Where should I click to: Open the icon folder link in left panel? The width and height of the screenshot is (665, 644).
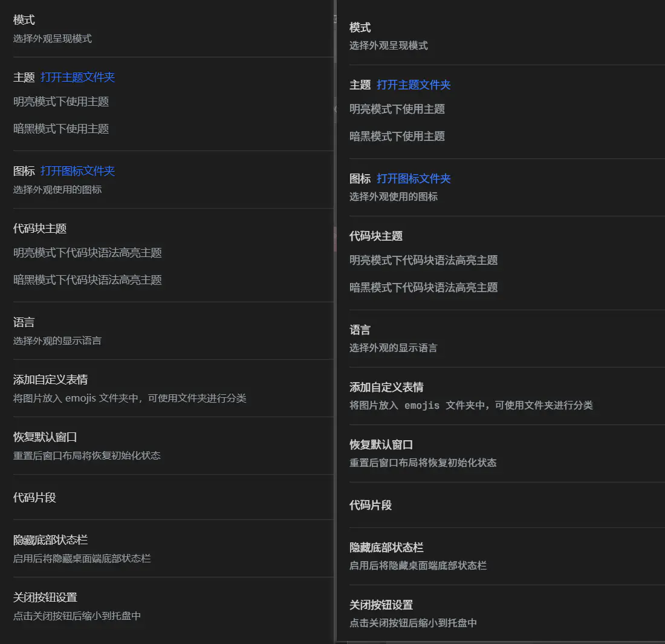click(77, 171)
